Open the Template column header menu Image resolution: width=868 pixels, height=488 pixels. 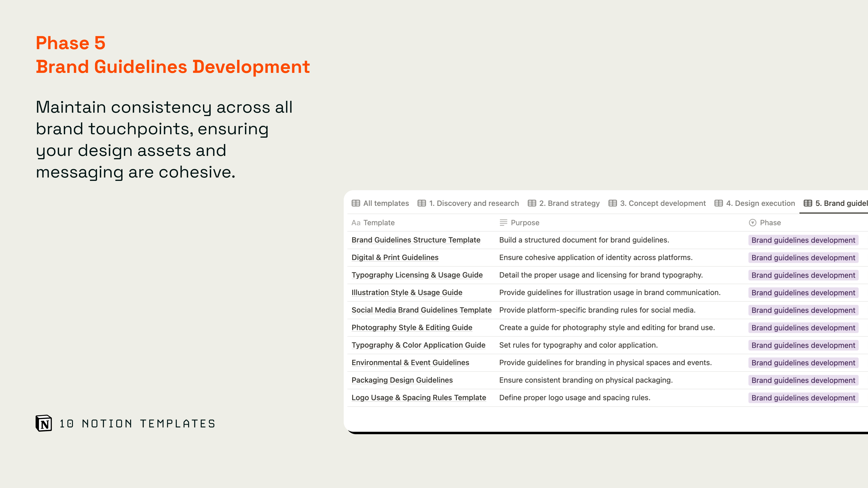point(379,223)
